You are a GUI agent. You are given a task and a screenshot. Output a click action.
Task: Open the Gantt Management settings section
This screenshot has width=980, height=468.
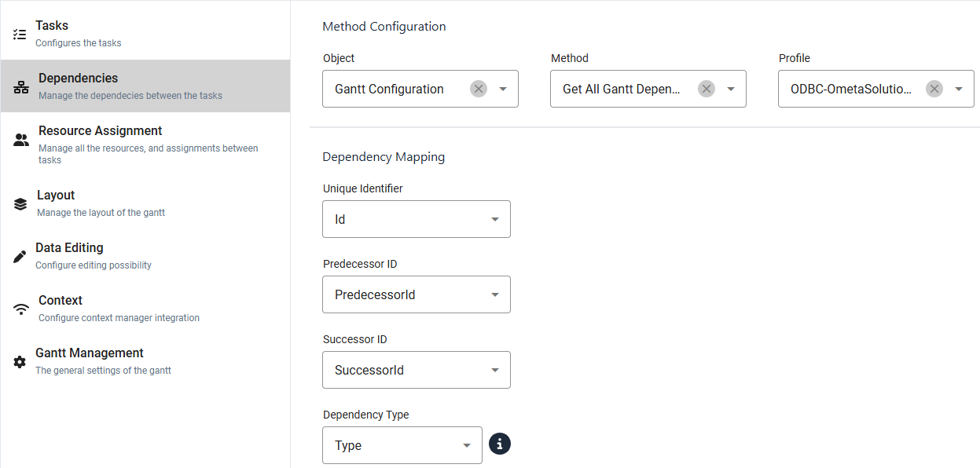(90, 353)
